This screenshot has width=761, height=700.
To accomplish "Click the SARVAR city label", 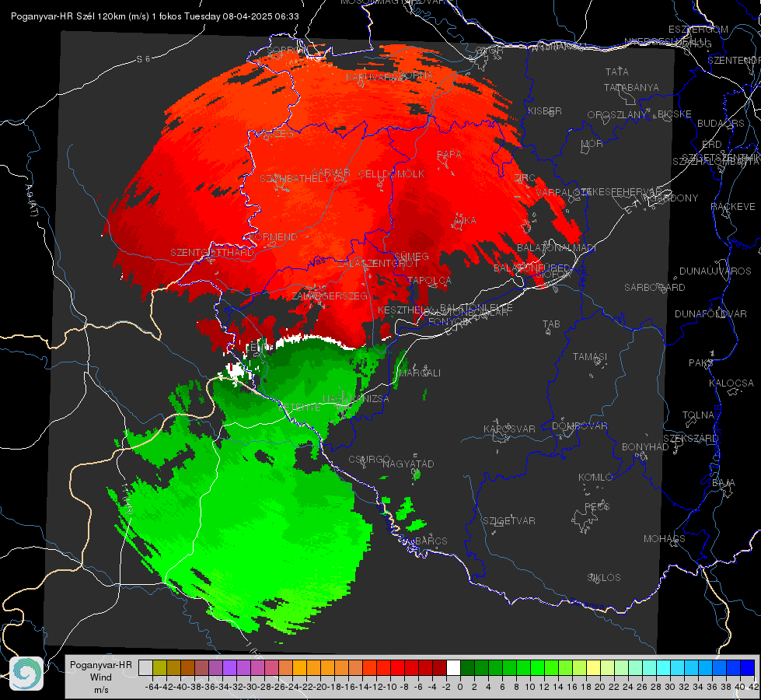I will pyautogui.click(x=331, y=173).
